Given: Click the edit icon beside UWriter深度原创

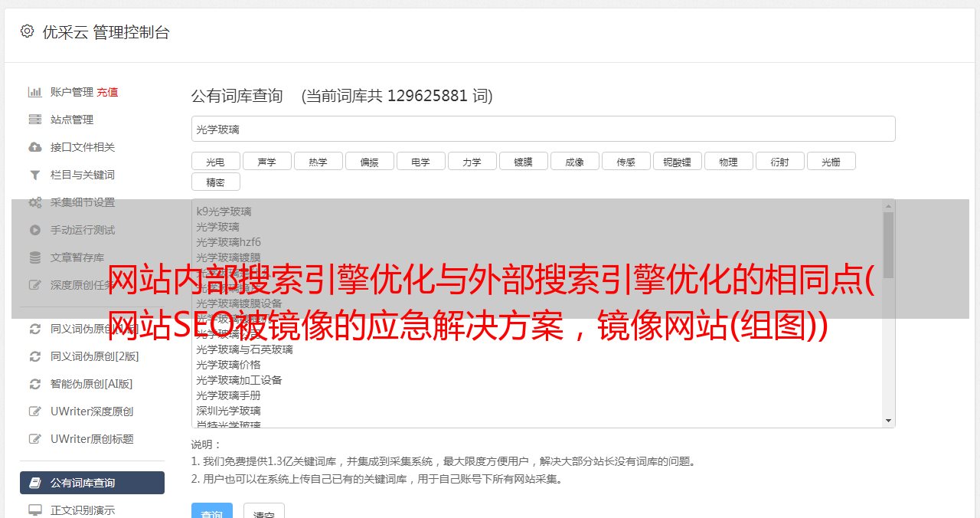Looking at the screenshot, I should [x=35, y=411].
